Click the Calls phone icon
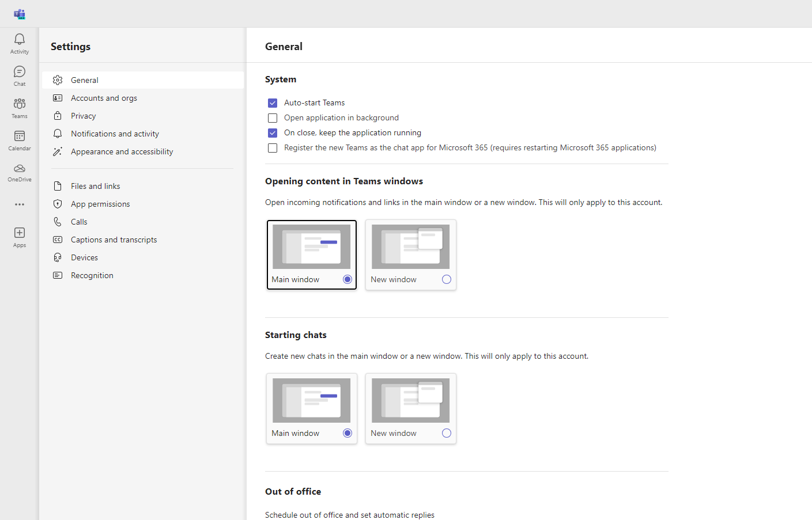This screenshot has height=520, width=812. [58, 222]
